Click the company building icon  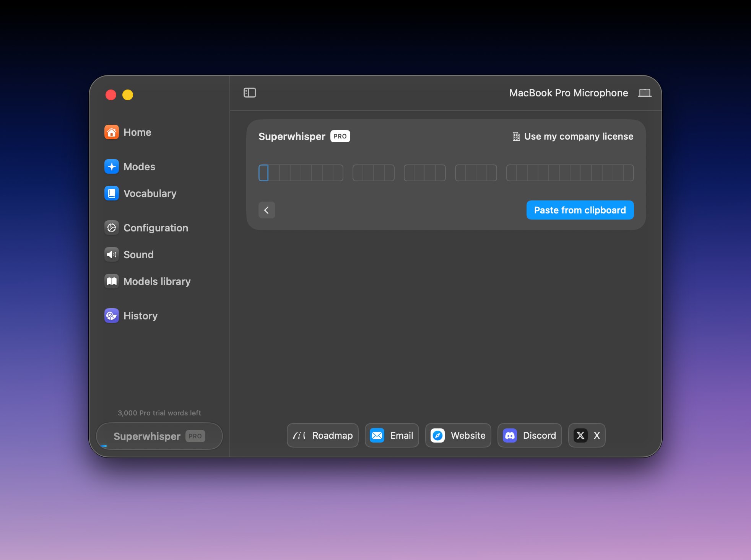(x=516, y=137)
